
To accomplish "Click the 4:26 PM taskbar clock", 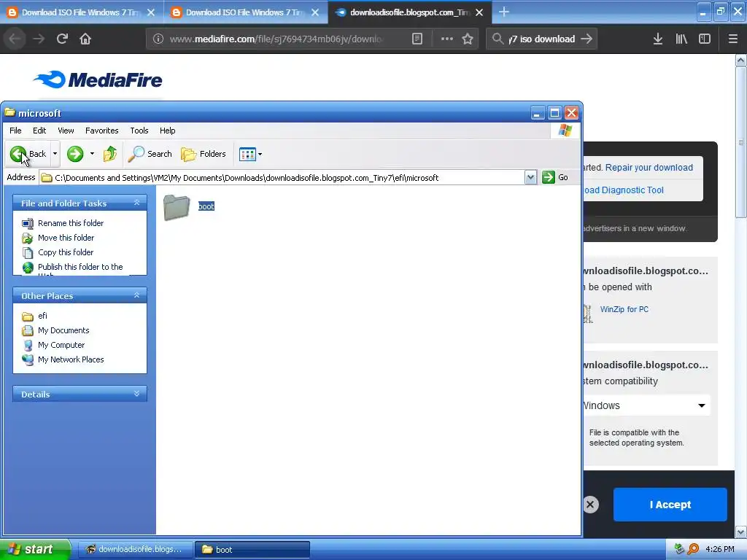I will (x=719, y=549).
